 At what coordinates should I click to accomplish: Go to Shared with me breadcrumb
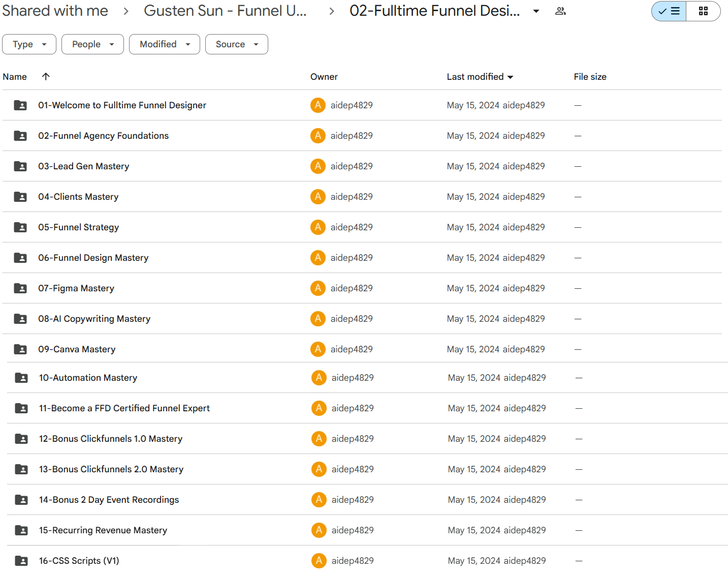coord(55,11)
